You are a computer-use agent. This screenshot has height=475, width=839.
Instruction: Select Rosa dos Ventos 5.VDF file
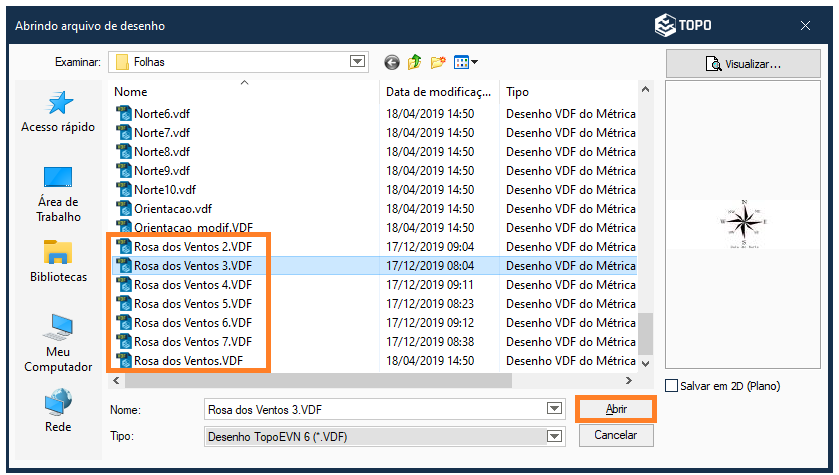click(192, 304)
